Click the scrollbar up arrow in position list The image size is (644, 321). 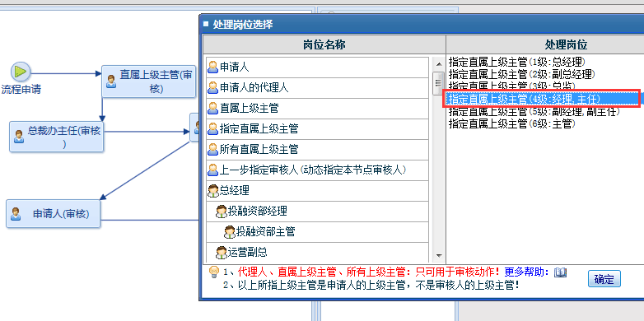[439, 64]
